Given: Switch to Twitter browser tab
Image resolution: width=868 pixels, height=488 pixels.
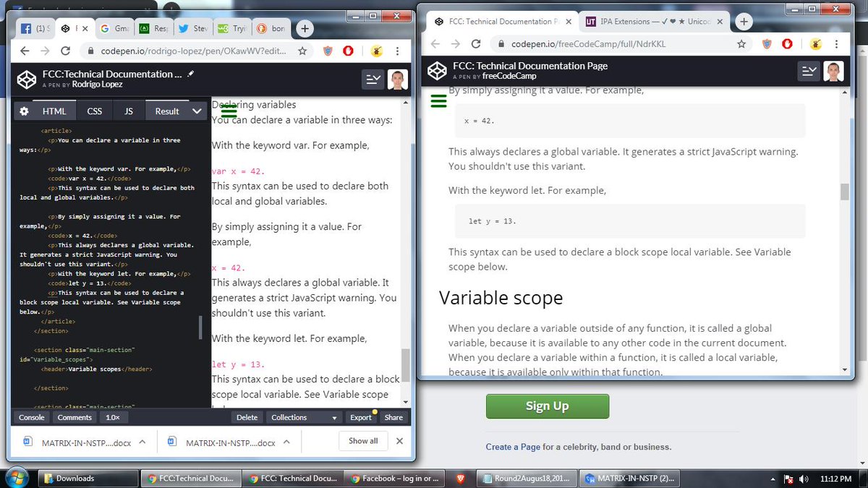Looking at the screenshot, I should coord(192,29).
